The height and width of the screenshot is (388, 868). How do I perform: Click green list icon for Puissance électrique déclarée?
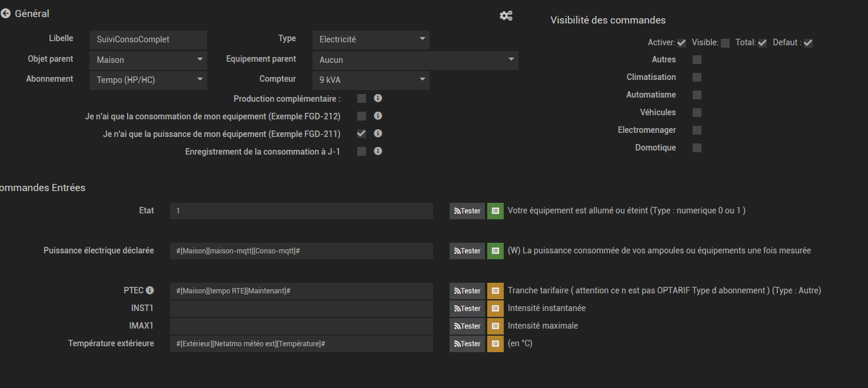495,251
